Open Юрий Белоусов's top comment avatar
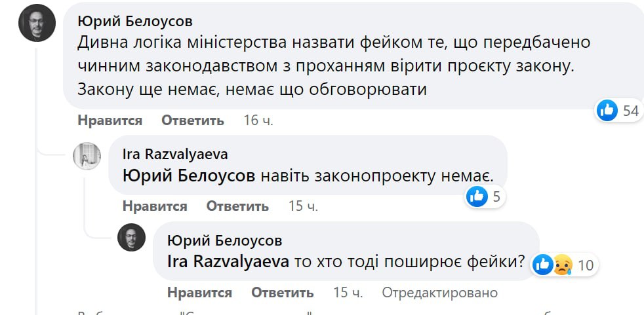 [x=37, y=23]
